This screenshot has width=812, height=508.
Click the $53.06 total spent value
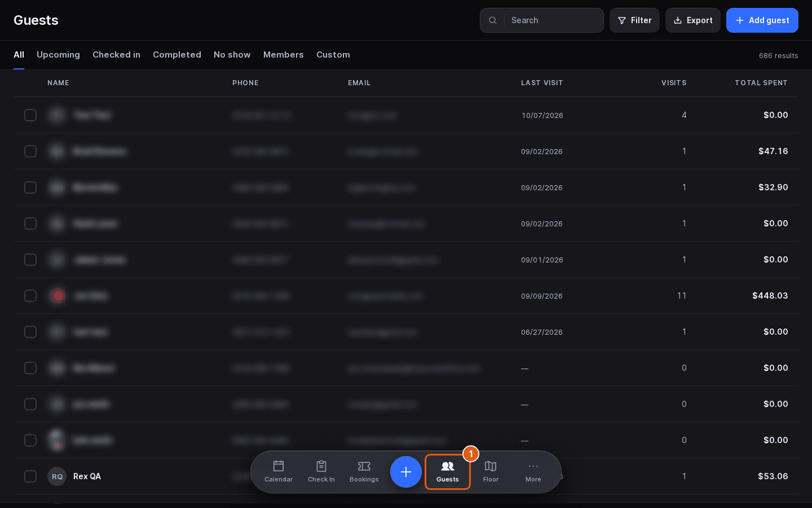[773, 476]
